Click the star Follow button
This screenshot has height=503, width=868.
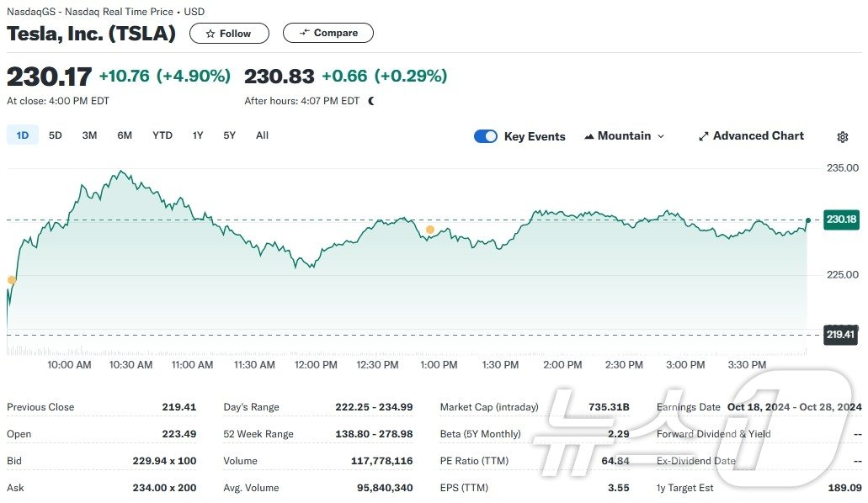(x=229, y=34)
